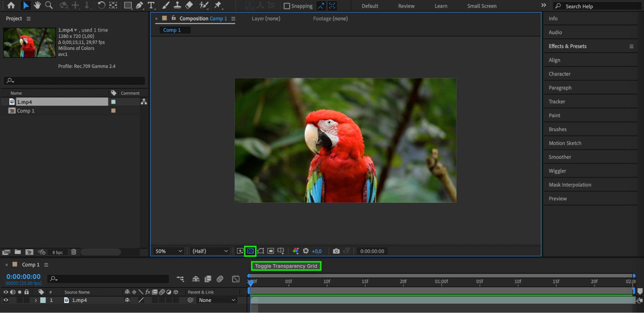Image resolution: width=644 pixels, height=313 pixels.
Task: Click the delete trash icon in Project panel
Action: (x=73, y=252)
